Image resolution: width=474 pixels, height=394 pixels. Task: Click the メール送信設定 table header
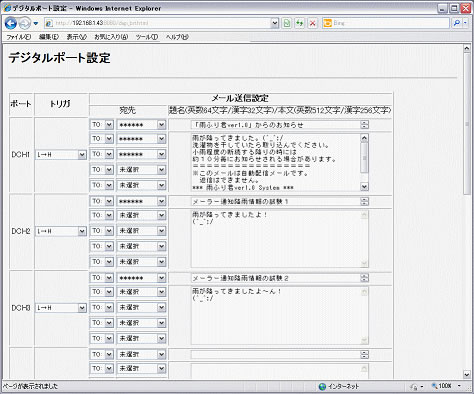pyautogui.click(x=240, y=98)
